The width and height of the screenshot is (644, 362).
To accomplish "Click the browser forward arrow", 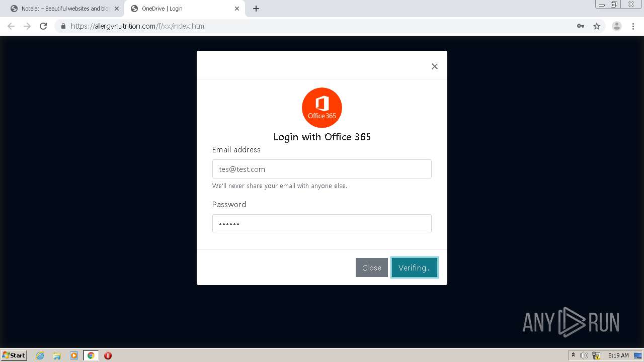I will coord(27,26).
